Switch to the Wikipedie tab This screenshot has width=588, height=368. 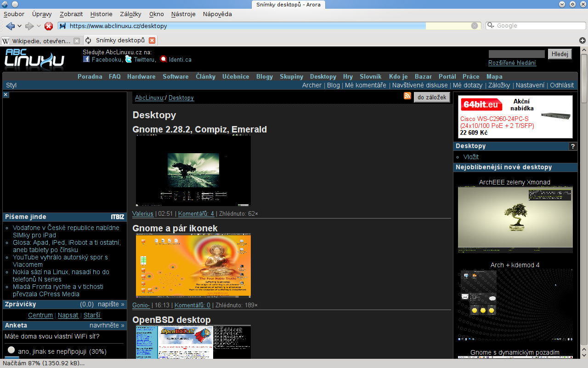(41, 40)
